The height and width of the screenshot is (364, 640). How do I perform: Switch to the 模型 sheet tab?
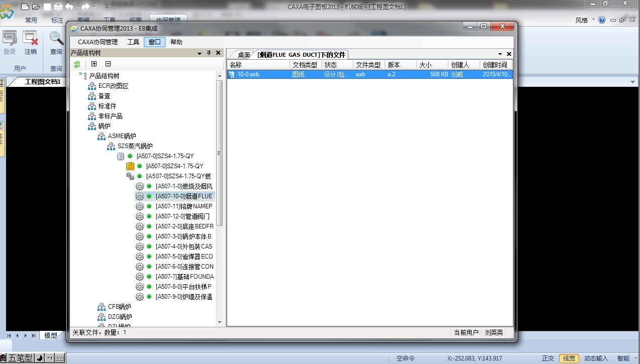pyautogui.click(x=51, y=335)
